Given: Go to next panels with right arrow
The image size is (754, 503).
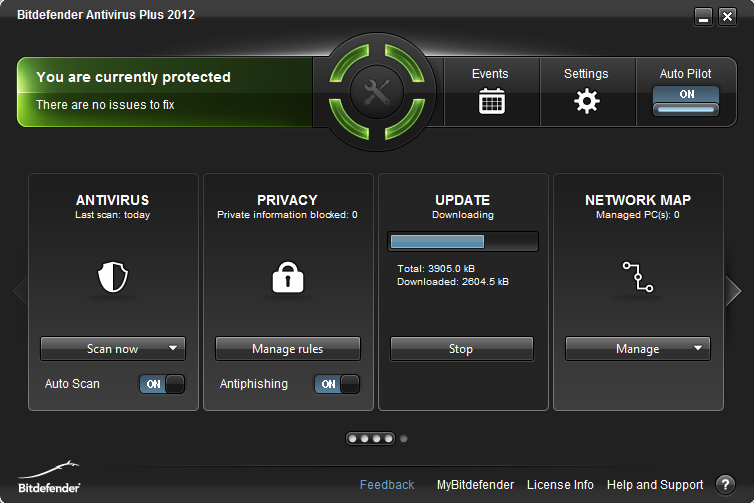Looking at the screenshot, I should 733,291.
